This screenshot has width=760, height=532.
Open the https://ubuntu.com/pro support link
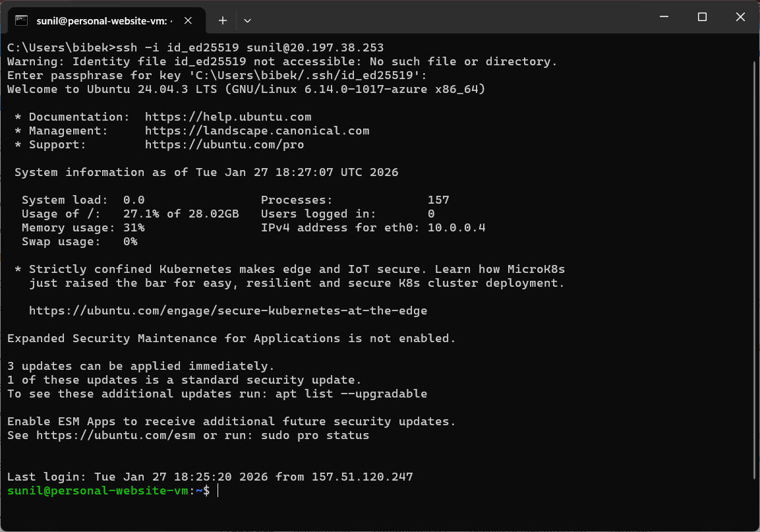pos(224,144)
